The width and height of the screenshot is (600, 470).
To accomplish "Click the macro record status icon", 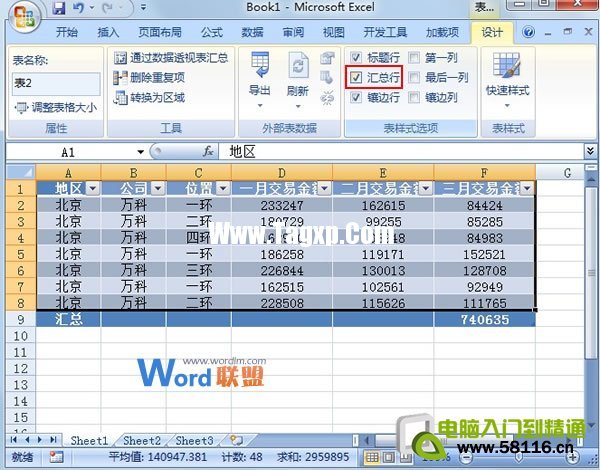I will [57, 457].
